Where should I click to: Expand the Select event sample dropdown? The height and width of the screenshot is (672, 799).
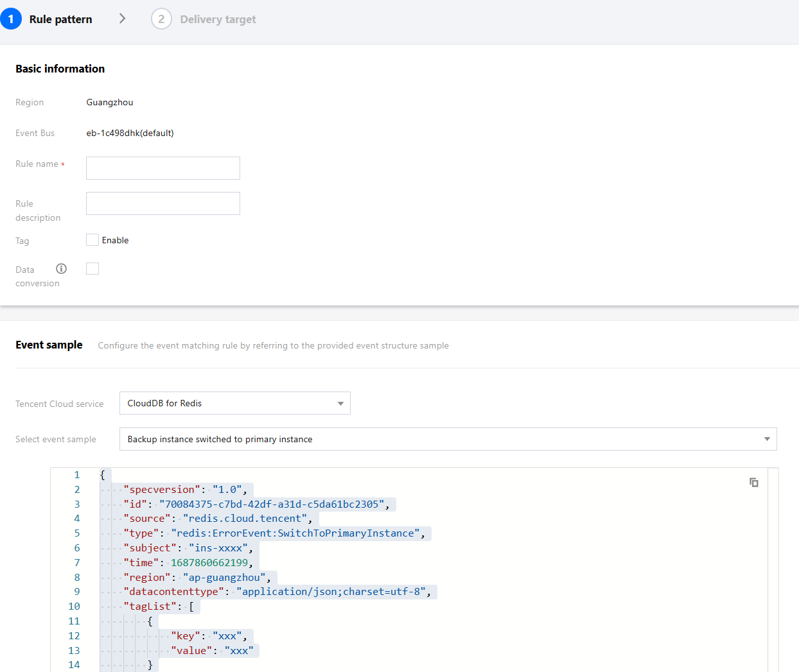click(448, 439)
